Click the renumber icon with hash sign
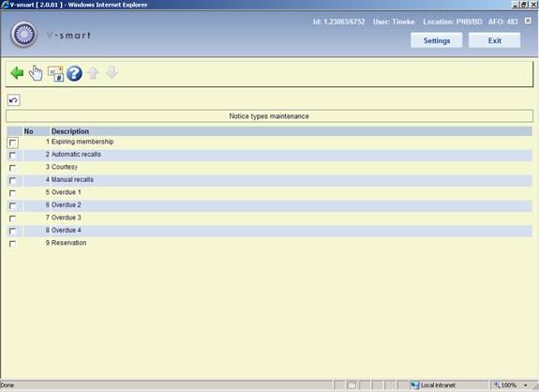539x392 pixels. (x=55, y=73)
